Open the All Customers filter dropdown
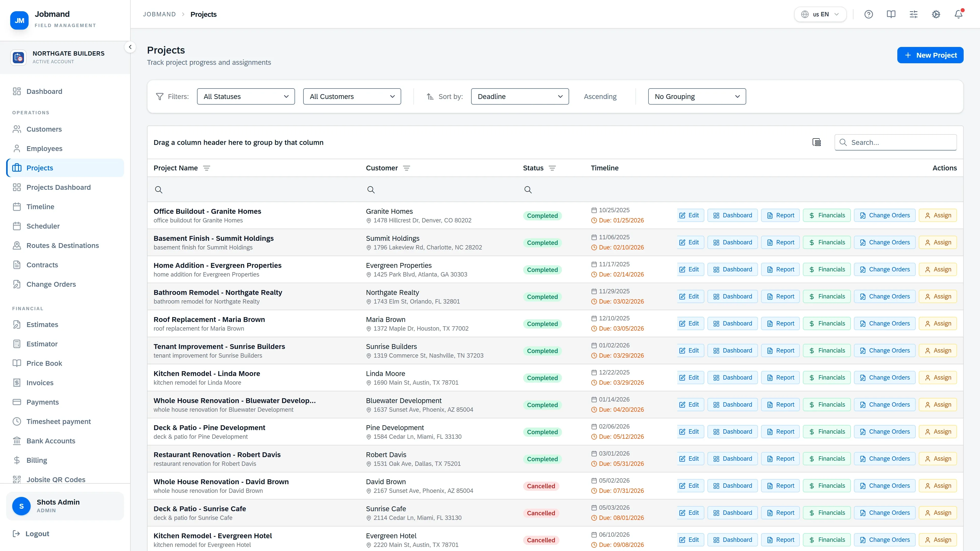This screenshot has height=551, width=980. tap(352, 97)
